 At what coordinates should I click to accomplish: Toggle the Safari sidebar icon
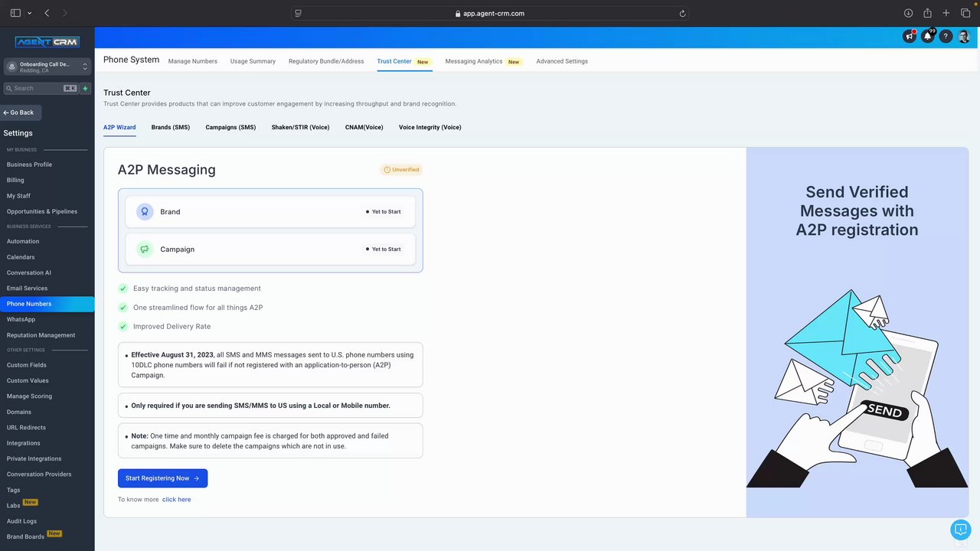(15, 13)
